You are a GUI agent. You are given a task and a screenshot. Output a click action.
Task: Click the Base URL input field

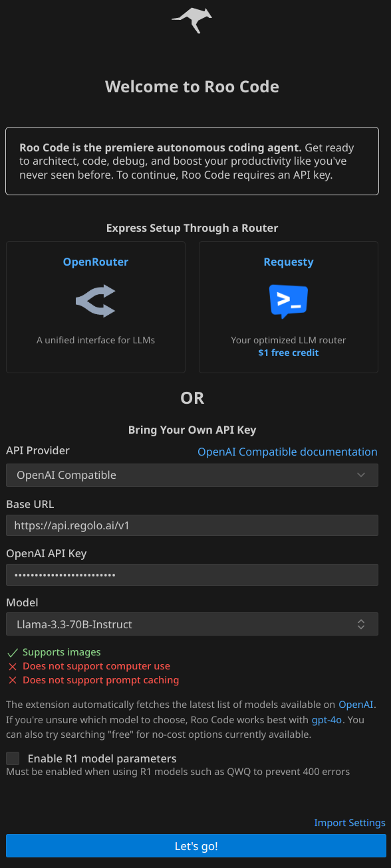[192, 526]
